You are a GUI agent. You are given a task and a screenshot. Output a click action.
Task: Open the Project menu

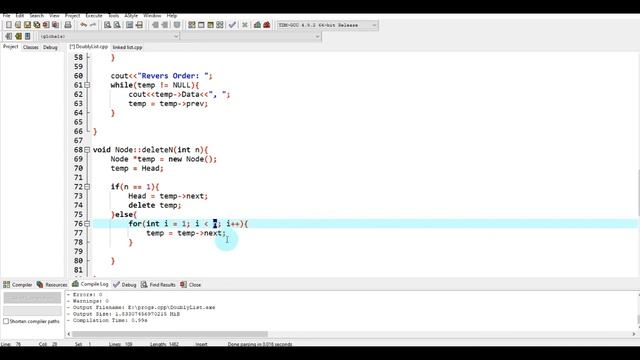(x=73, y=16)
